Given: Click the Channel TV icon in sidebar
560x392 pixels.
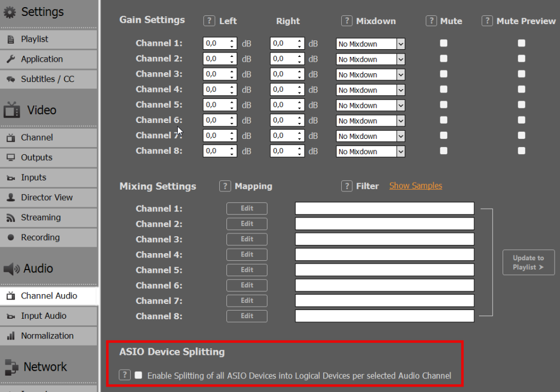Looking at the screenshot, I should point(11,137).
